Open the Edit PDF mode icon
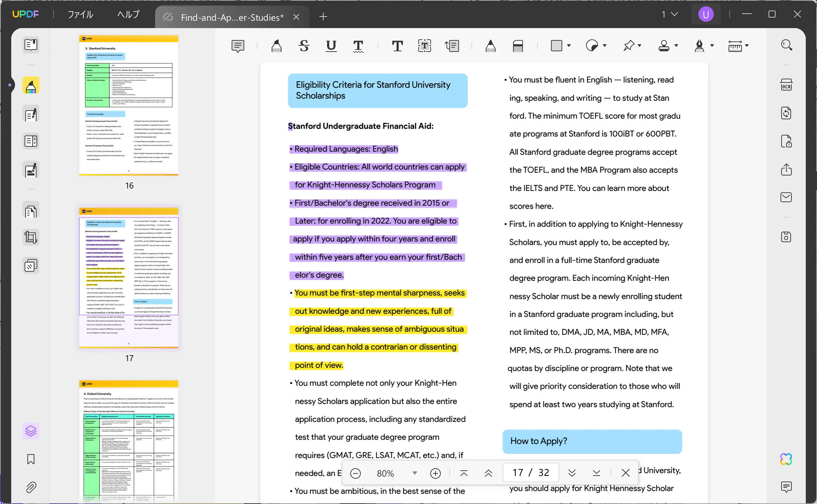Image resolution: width=817 pixels, height=504 pixels. (x=31, y=114)
